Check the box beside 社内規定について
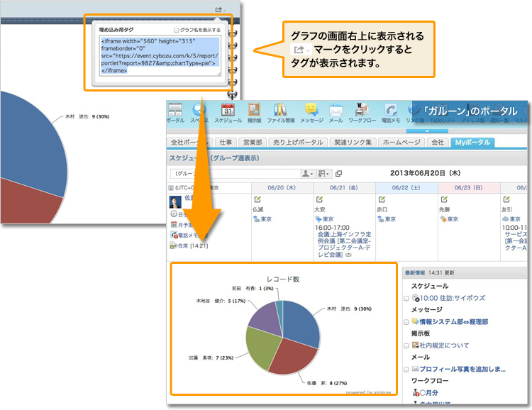This screenshot has height=410, width=532. pyautogui.click(x=406, y=345)
